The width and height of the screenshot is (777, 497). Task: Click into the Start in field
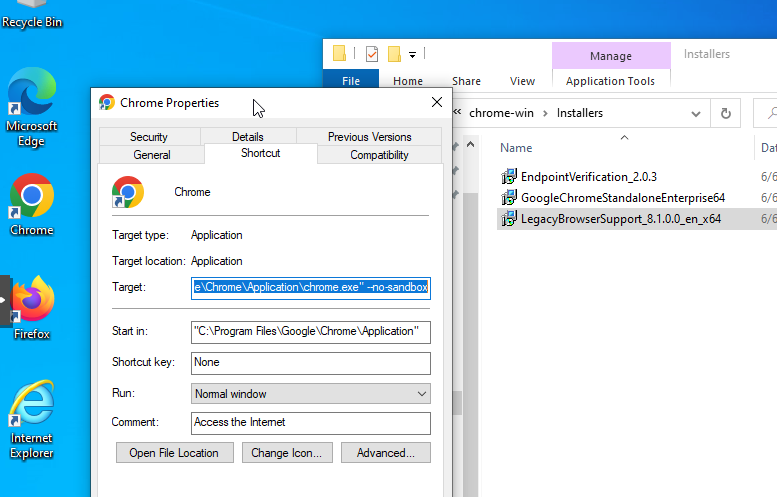311,332
